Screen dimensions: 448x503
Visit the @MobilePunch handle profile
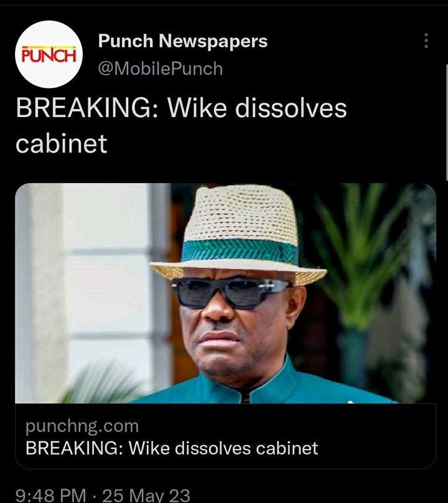click(x=161, y=68)
